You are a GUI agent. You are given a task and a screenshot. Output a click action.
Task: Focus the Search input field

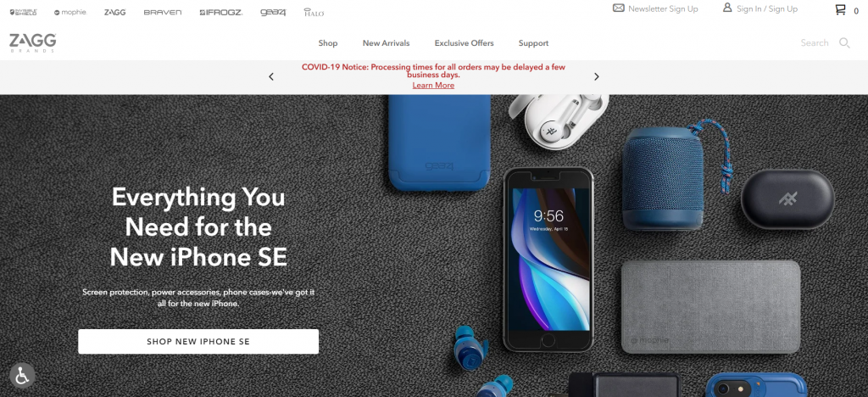point(815,42)
